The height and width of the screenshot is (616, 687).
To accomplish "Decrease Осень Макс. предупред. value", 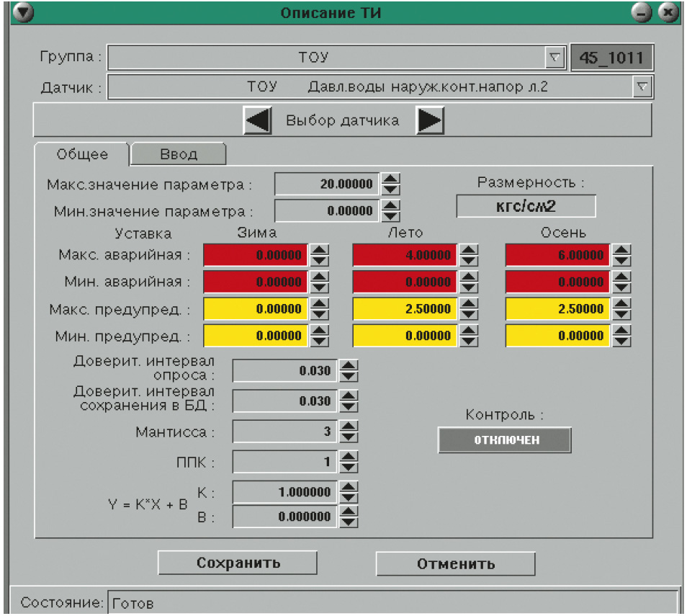I will (x=621, y=314).
